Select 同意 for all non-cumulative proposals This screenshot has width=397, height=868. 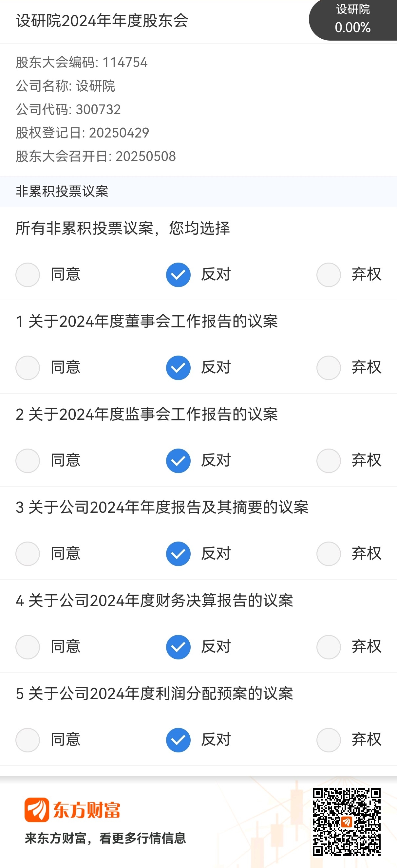(28, 275)
